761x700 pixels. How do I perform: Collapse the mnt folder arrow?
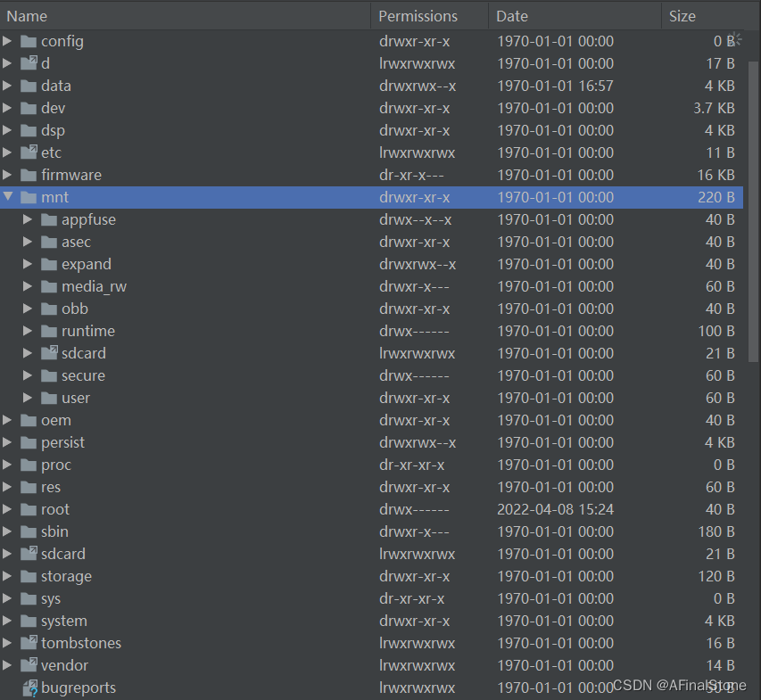(8, 196)
